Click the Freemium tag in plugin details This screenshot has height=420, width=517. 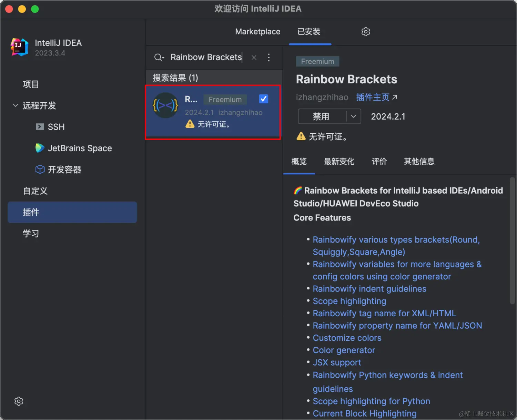[317, 61]
